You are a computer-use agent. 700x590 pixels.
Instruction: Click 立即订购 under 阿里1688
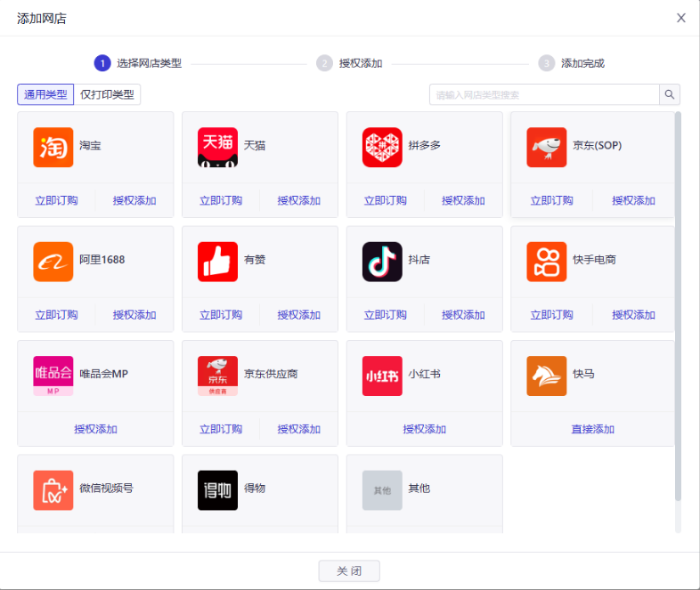(57, 315)
